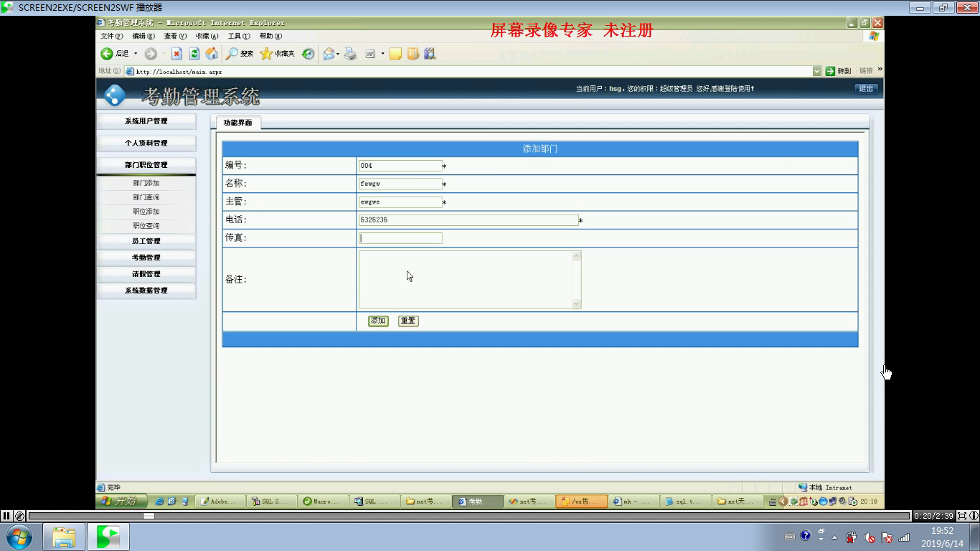Click the IE Mail envelope icon
This screenshot has height=551, width=980.
[x=329, y=54]
